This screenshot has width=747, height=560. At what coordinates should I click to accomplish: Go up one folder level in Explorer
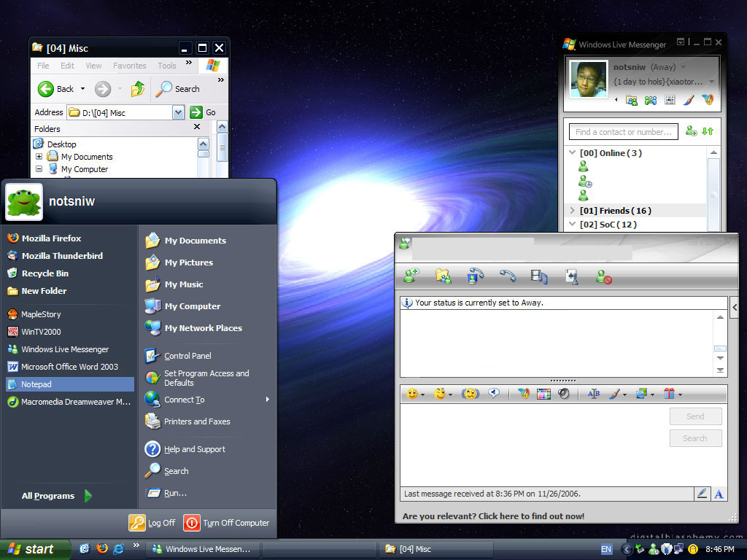[x=138, y=88]
